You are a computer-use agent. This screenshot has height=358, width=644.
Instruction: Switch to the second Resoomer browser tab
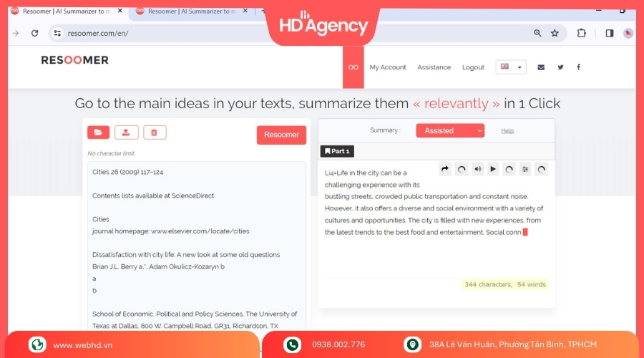186,11
